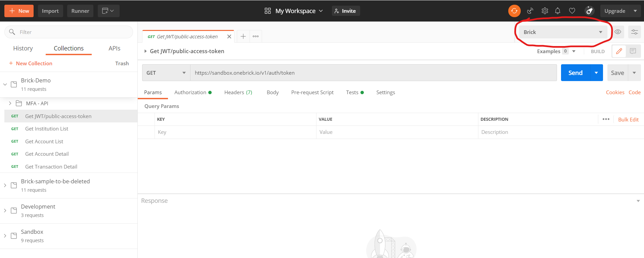
Task: Click the request URL input field
Action: click(x=374, y=73)
